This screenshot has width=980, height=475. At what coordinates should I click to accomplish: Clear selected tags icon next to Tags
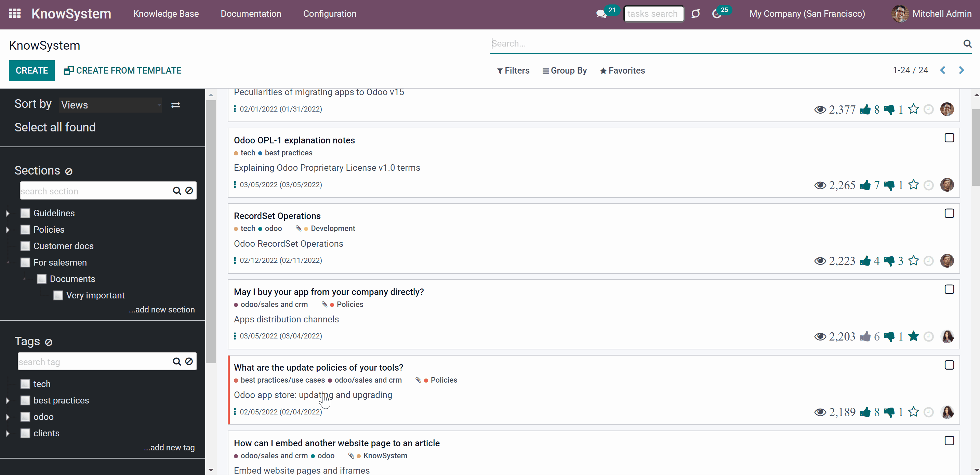pyautogui.click(x=49, y=342)
